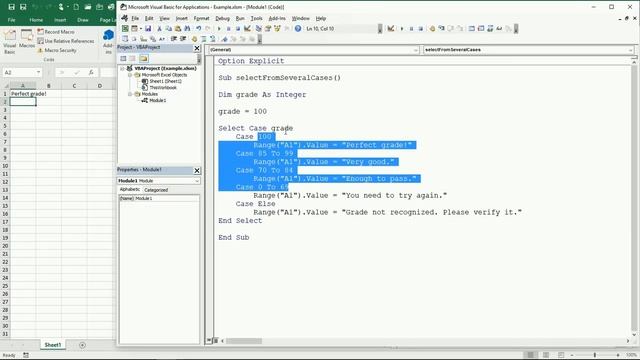Toggle Design Mode icon in standard toolbar
This screenshot has width=640, height=360.
click(247, 29)
